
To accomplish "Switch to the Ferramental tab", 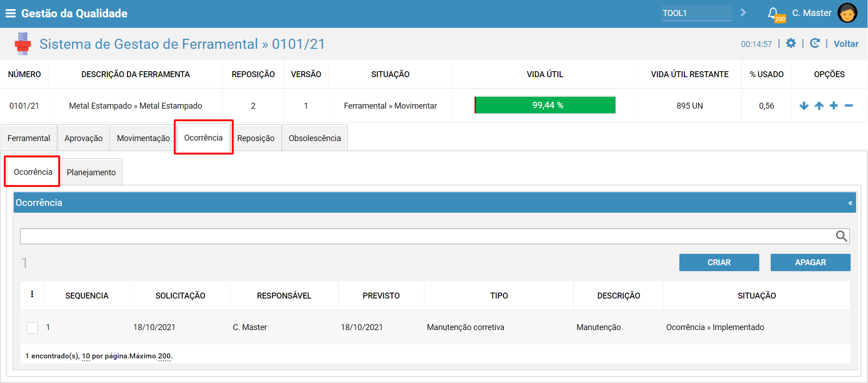I will [29, 138].
